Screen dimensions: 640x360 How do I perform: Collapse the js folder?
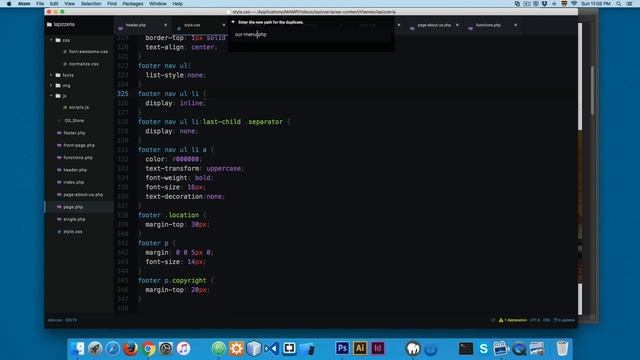pos(51,96)
